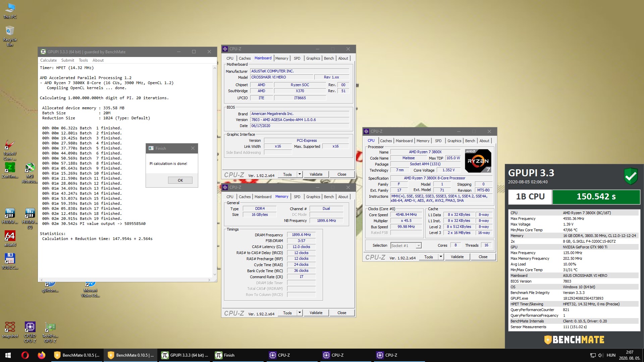Launch TurboV Core desktop shortcut

pyautogui.click(x=10, y=150)
